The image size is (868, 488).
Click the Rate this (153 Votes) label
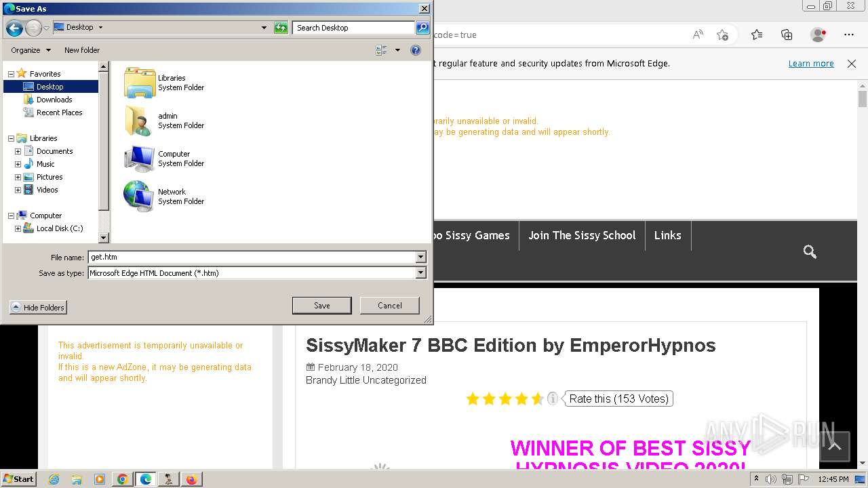click(x=618, y=399)
